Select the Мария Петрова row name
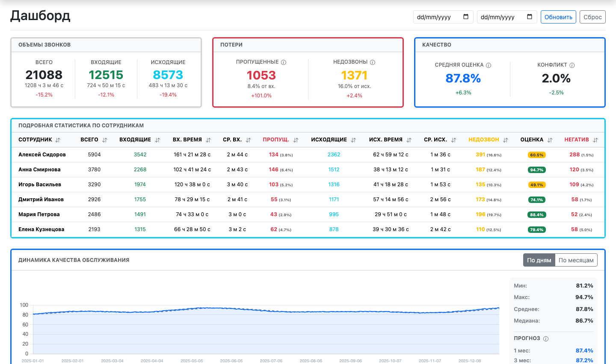Viewport: 616px width, 364px height. pyautogui.click(x=39, y=214)
